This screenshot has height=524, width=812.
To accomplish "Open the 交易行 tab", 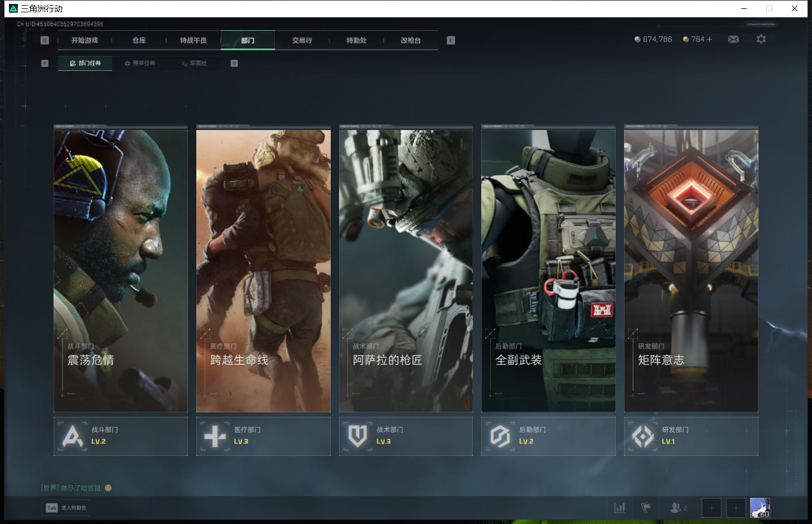I will tap(302, 40).
